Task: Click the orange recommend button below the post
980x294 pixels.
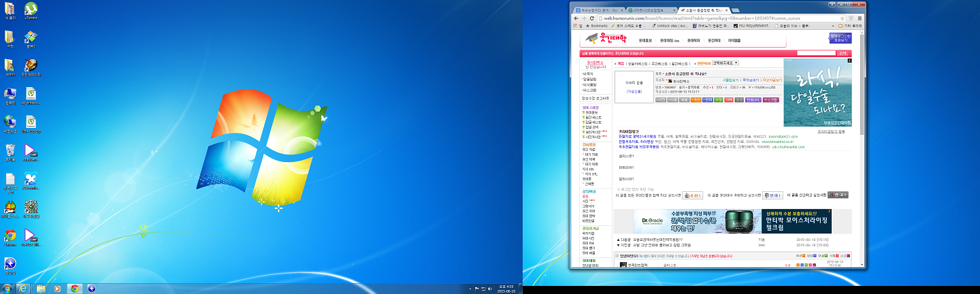Action: click(x=692, y=195)
